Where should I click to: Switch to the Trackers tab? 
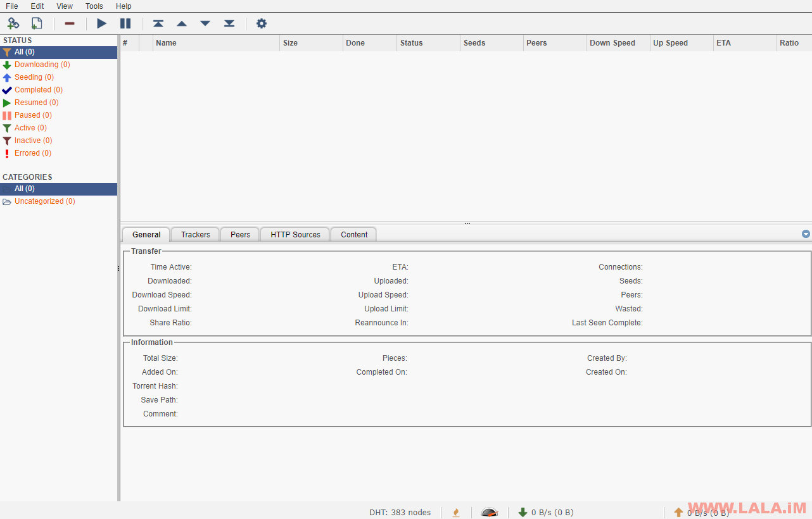point(195,235)
